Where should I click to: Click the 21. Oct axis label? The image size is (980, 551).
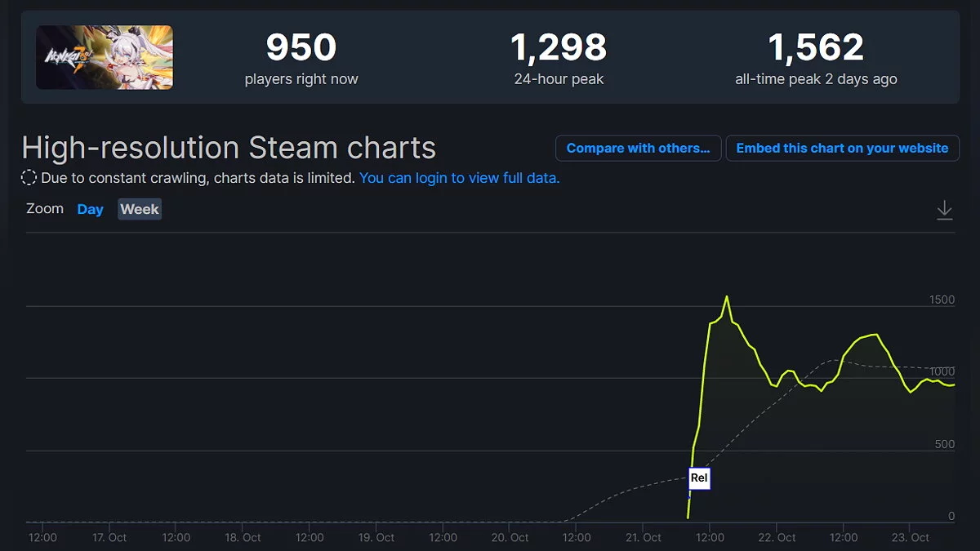click(642, 537)
